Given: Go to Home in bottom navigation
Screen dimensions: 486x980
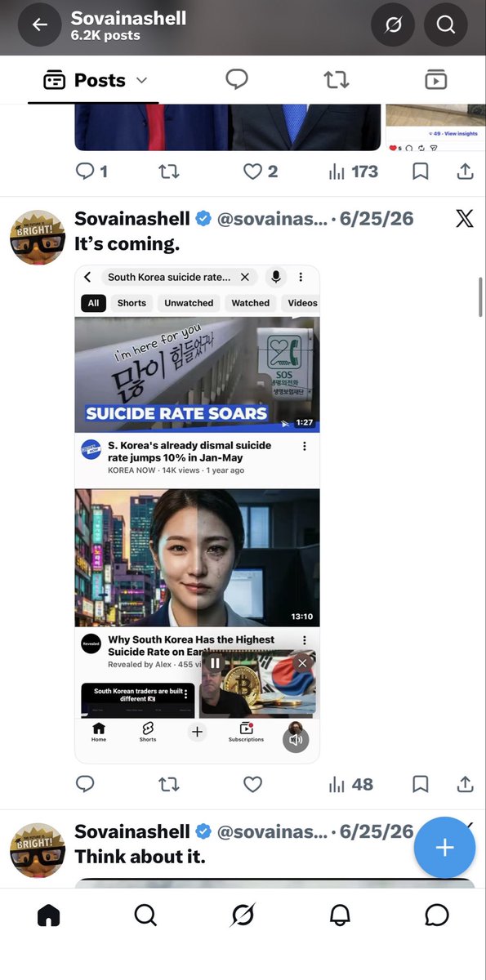Looking at the screenshot, I should pos(49,915).
